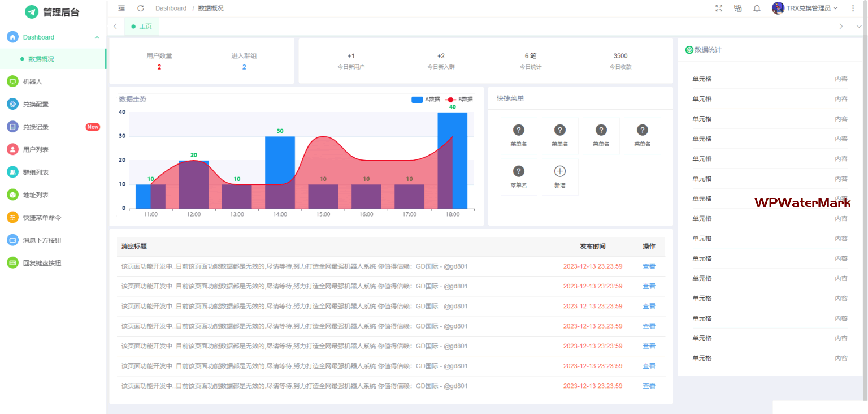
Task: Click Dashboard in the breadcrumb
Action: pyautogui.click(x=171, y=8)
